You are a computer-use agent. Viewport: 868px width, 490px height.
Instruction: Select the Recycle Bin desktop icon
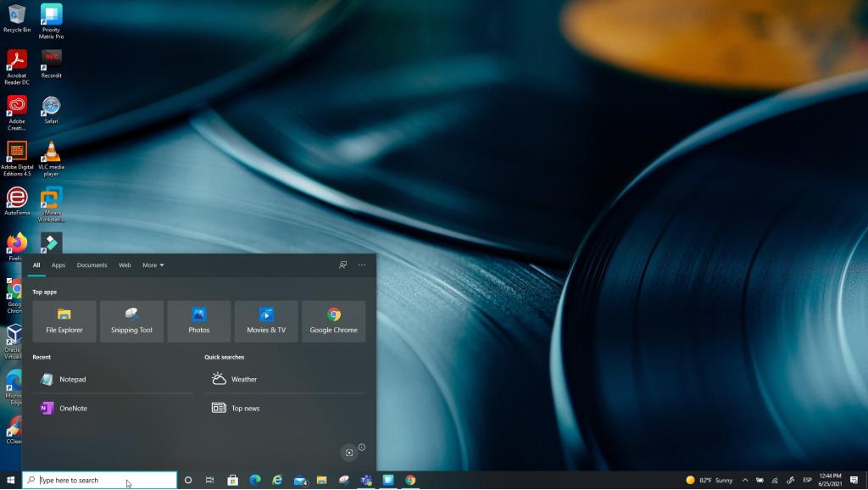coord(17,19)
